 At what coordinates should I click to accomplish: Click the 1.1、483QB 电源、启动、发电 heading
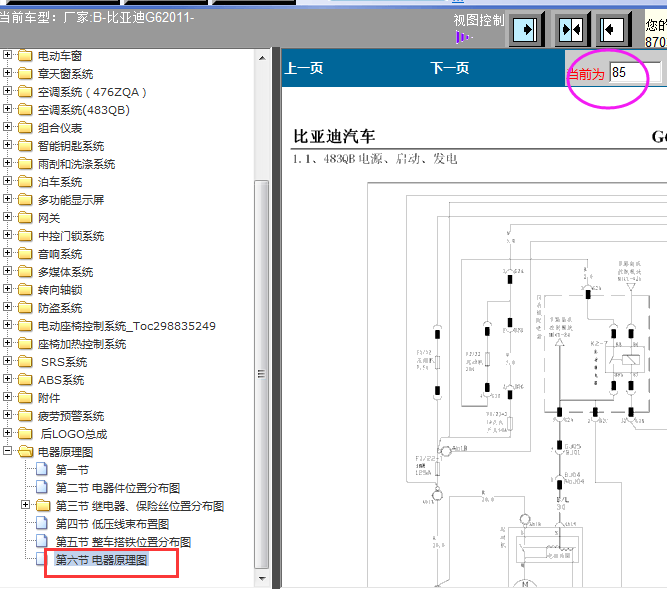[375, 159]
